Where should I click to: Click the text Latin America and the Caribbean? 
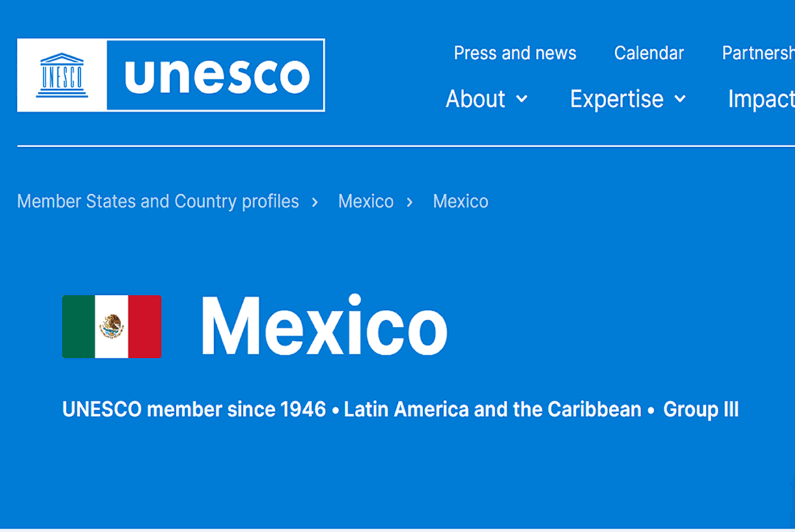tap(492, 410)
